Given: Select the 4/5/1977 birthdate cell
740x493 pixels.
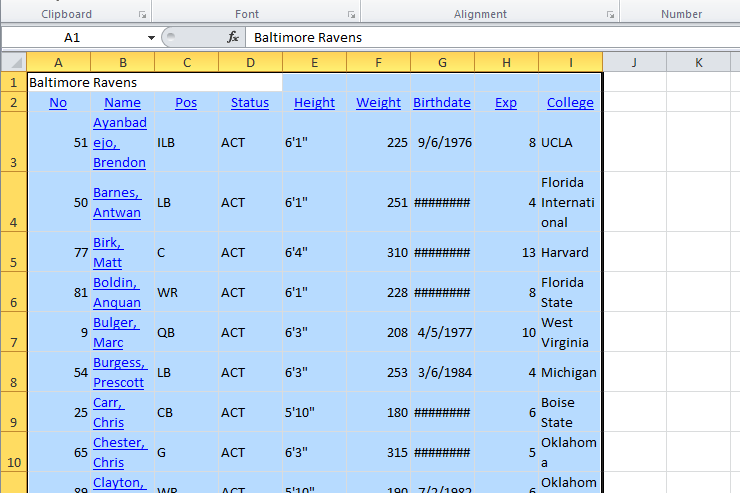Looking at the screenshot, I should 443,332.
